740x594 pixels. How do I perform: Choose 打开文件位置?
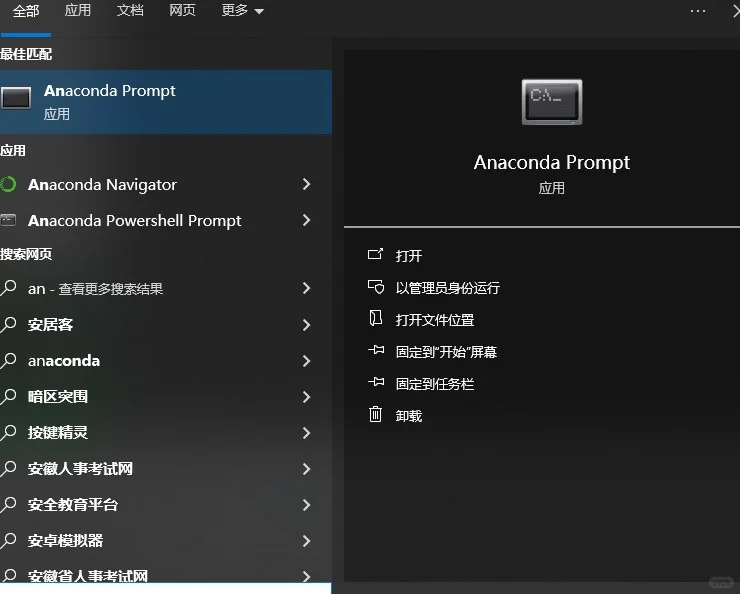point(435,320)
